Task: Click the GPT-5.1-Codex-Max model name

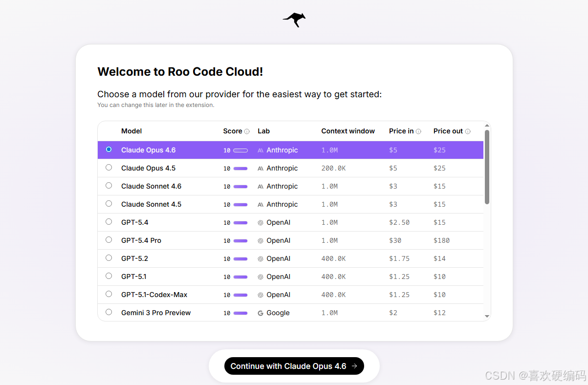Action: (x=154, y=295)
